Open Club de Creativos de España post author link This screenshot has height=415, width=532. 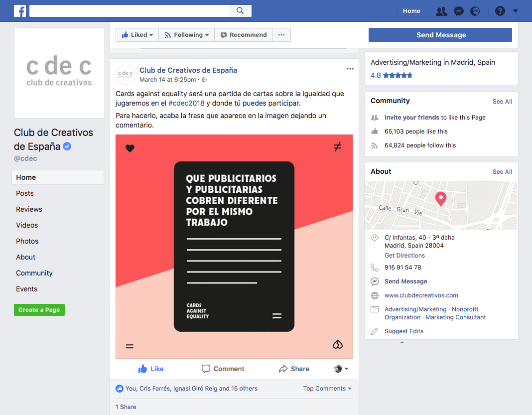[188, 70]
